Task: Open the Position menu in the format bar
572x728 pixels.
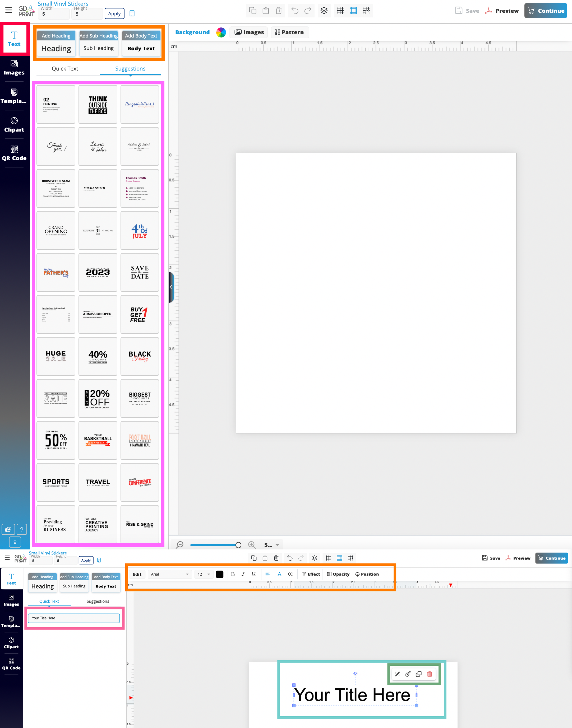Action: pyautogui.click(x=367, y=574)
